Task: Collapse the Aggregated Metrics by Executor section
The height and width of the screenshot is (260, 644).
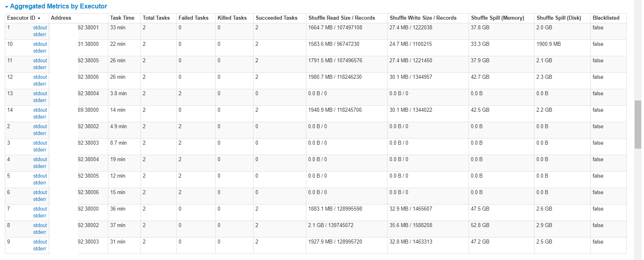Action: coord(56,6)
